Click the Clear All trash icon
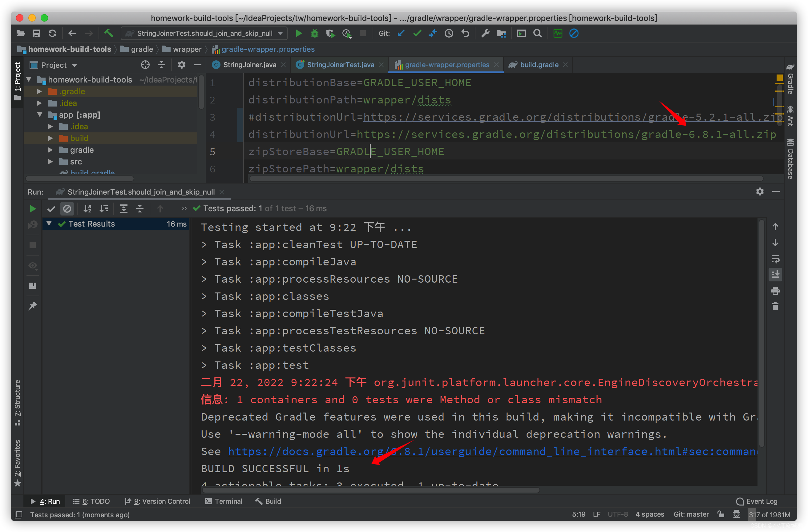This screenshot has height=532, width=808. coord(775,307)
